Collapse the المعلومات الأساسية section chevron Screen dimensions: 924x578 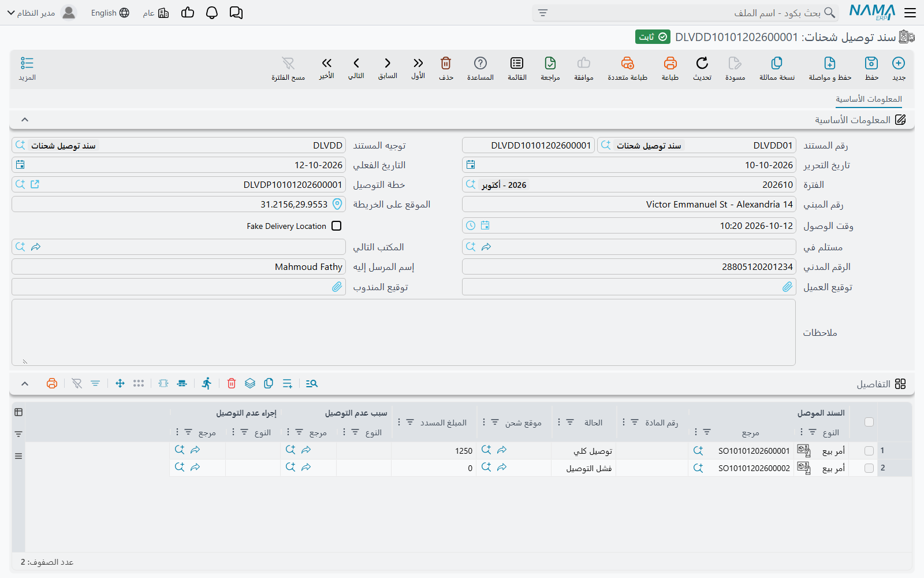(25, 120)
